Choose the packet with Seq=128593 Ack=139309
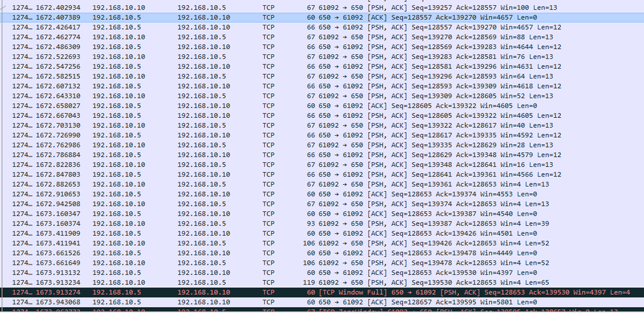Image resolution: width=644 pixels, height=313 pixels. pyautogui.click(x=322, y=86)
